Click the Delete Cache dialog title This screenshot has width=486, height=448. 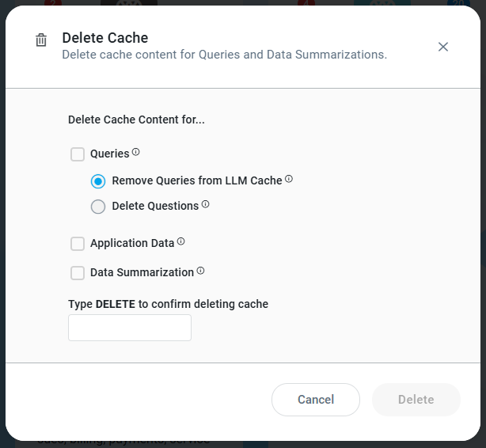pos(105,37)
